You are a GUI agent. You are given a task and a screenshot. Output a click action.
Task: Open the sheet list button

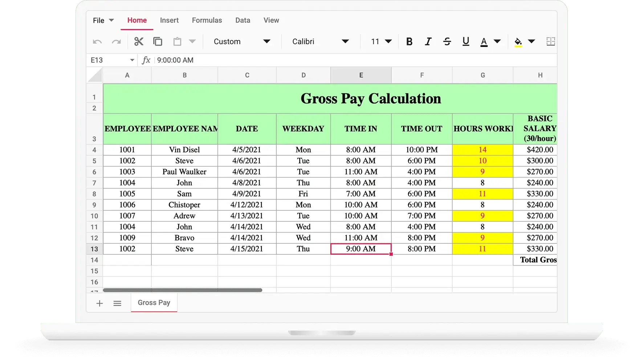tap(117, 303)
